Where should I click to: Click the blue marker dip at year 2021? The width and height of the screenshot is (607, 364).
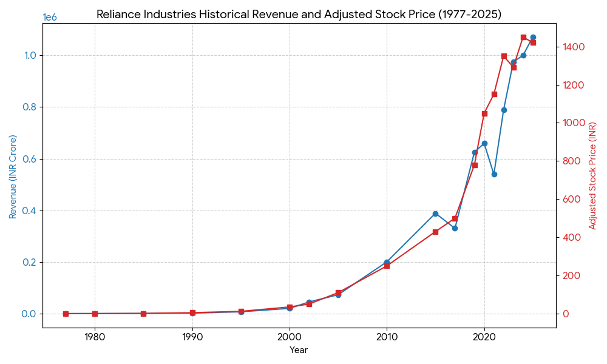coord(494,174)
